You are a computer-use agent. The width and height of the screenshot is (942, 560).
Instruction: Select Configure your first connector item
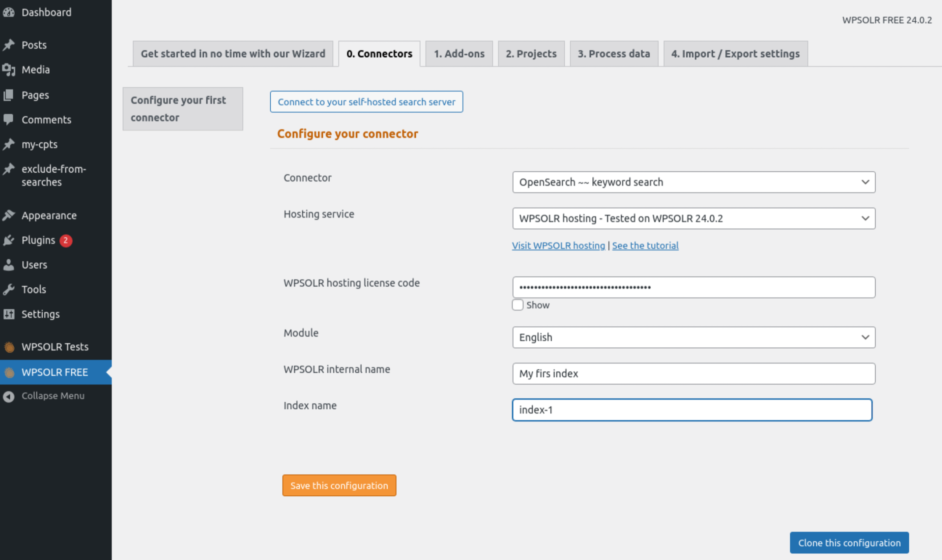click(x=183, y=109)
